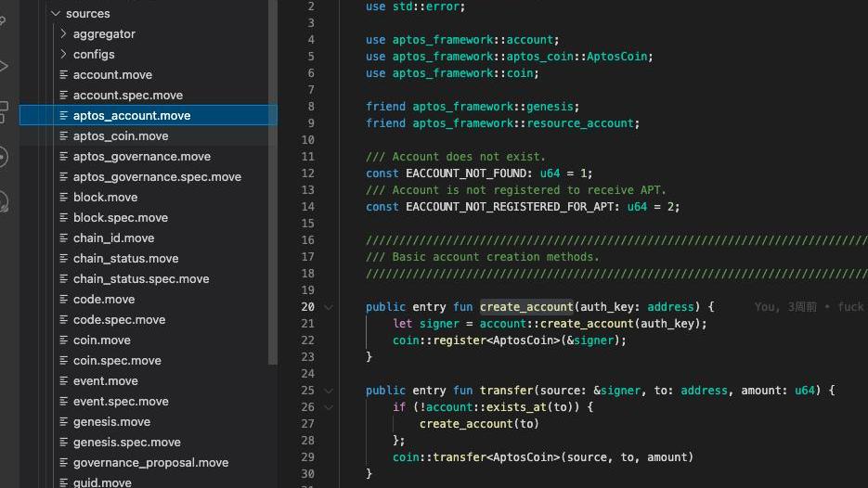Fold the if block at line 26

pos(329,407)
